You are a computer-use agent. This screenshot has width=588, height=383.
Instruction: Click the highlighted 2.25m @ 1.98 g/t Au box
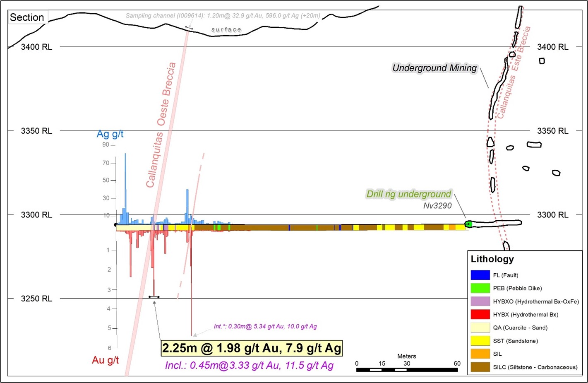coord(252,348)
